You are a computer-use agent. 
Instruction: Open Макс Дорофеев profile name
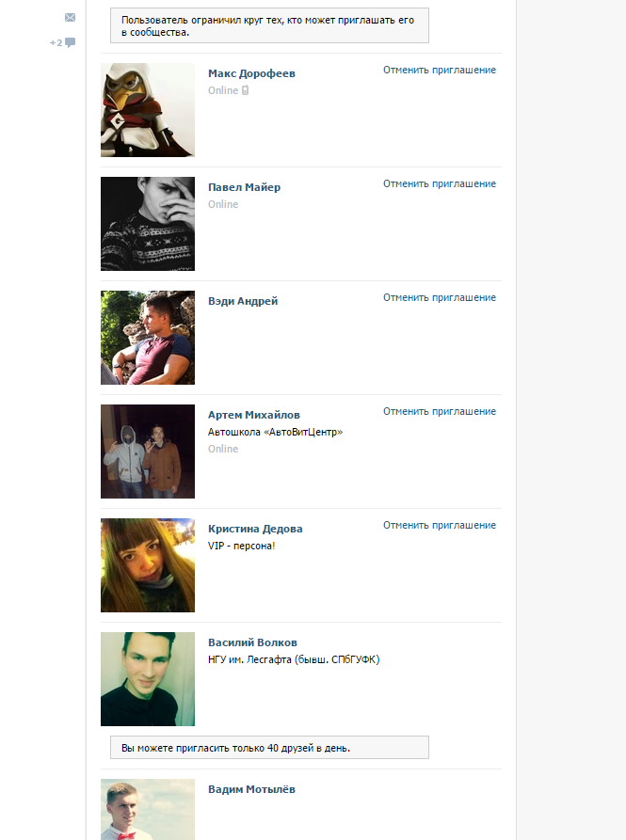tap(251, 73)
